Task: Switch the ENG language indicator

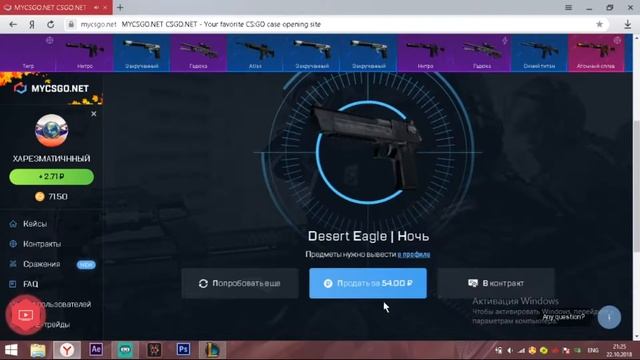Action: tap(593, 351)
